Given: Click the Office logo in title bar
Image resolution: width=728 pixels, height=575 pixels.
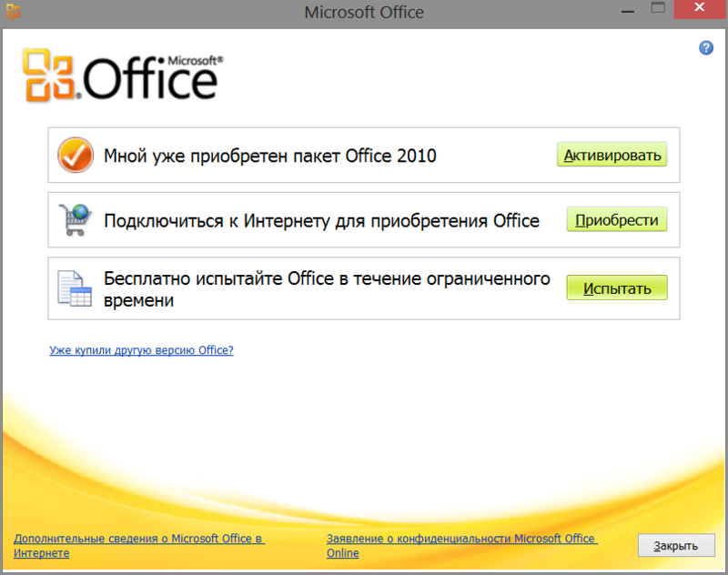Looking at the screenshot, I should pos(14,11).
